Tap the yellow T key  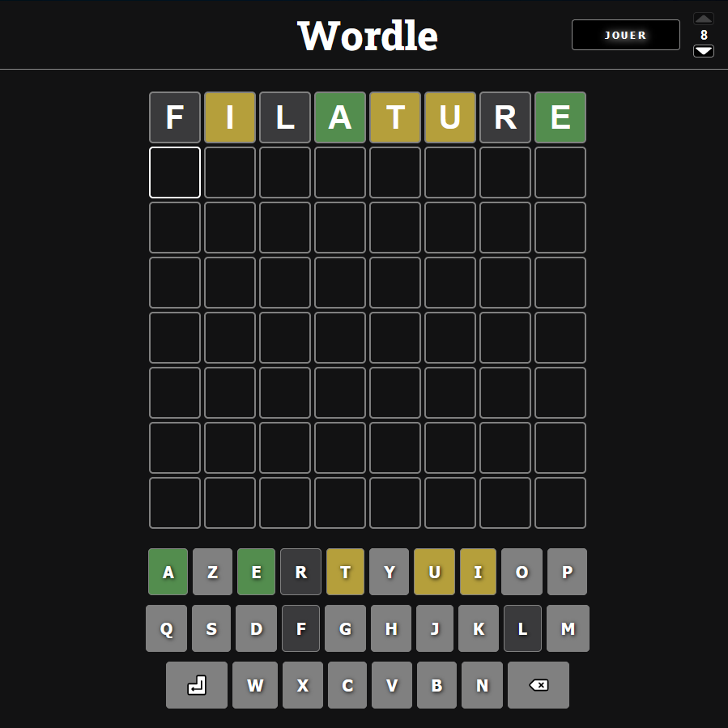[346, 572]
